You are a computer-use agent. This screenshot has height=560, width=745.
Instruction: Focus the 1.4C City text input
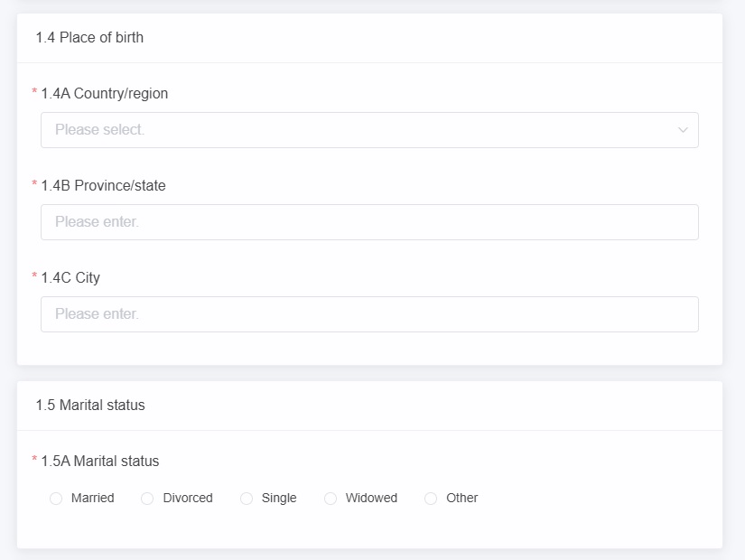pyautogui.click(x=369, y=314)
